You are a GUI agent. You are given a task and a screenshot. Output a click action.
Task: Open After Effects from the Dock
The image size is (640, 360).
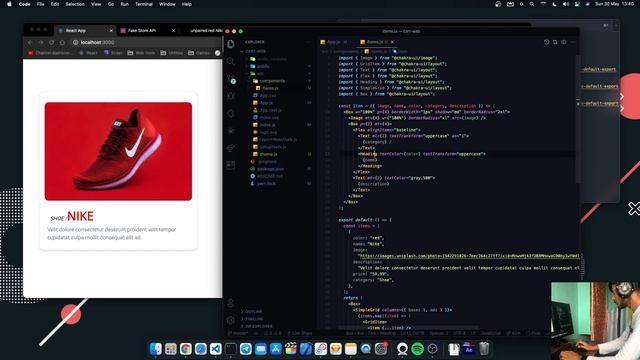[x=469, y=349]
